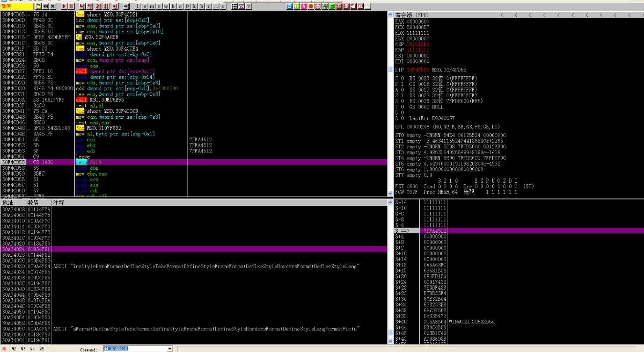Image resolution: width=644 pixels, height=352 pixels.
Task: Click into the Command input field
Action: point(135,349)
